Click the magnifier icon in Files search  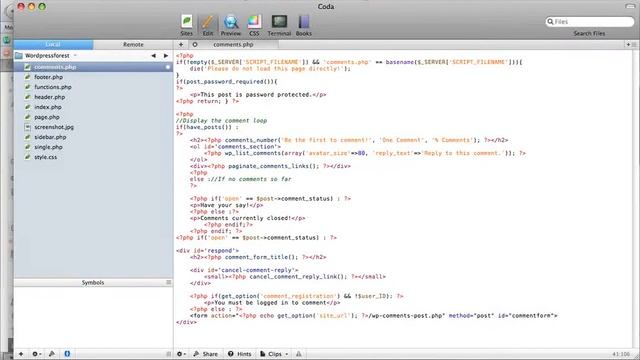tap(550, 22)
